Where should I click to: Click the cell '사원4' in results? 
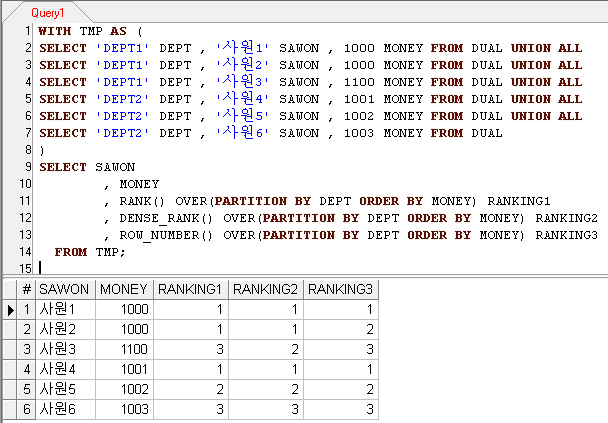(x=65, y=369)
